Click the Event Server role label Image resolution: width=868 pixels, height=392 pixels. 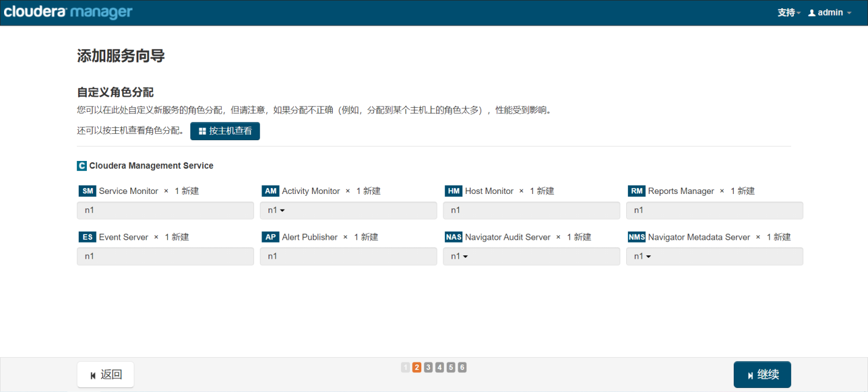[124, 237]
